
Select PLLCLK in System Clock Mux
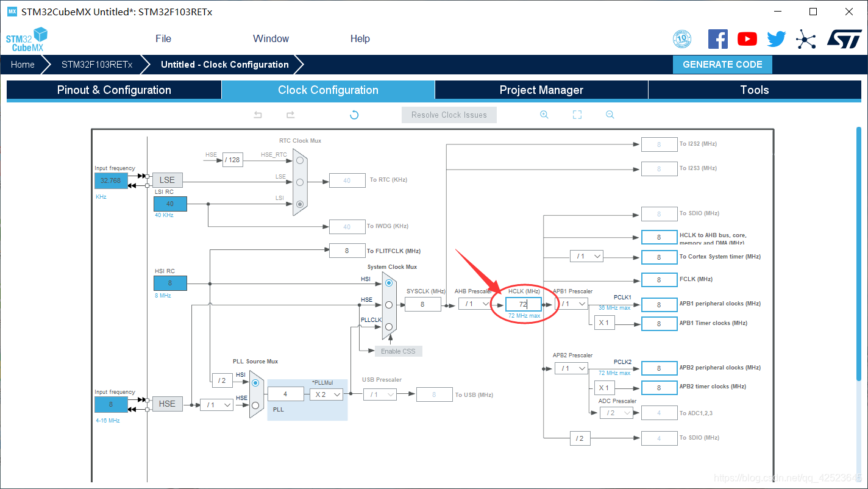389,326
